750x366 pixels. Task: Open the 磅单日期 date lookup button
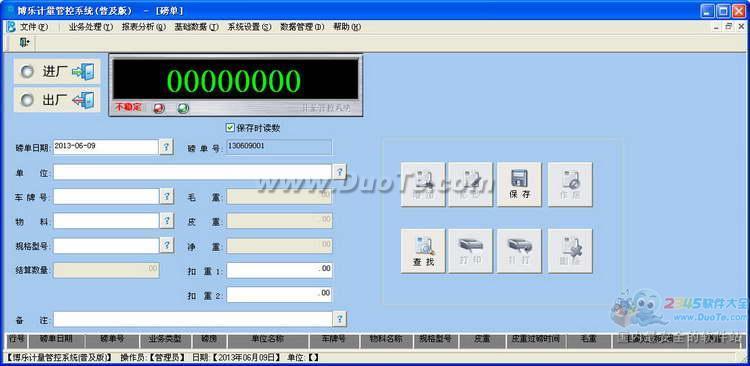click(x=166, y=147)
